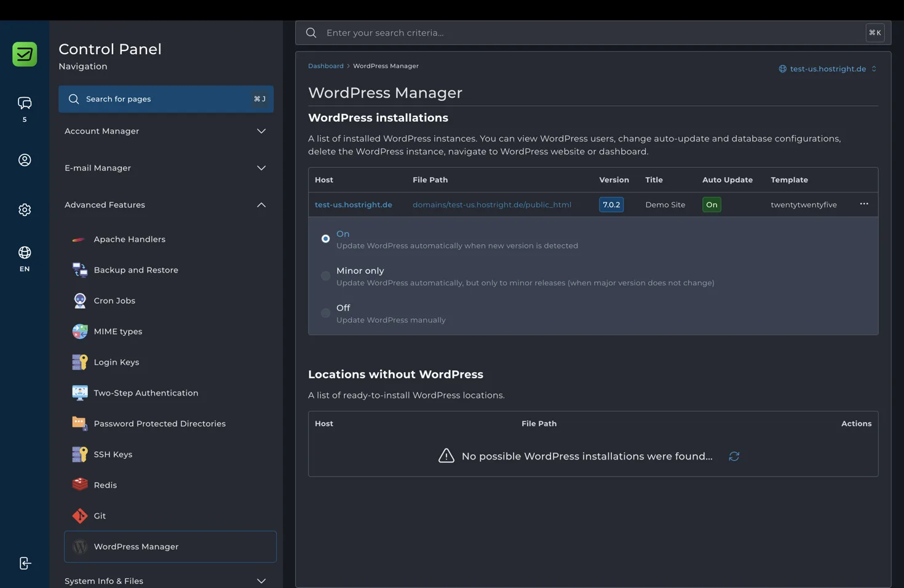Click the 7.0.2 version badge

(611, 205)
